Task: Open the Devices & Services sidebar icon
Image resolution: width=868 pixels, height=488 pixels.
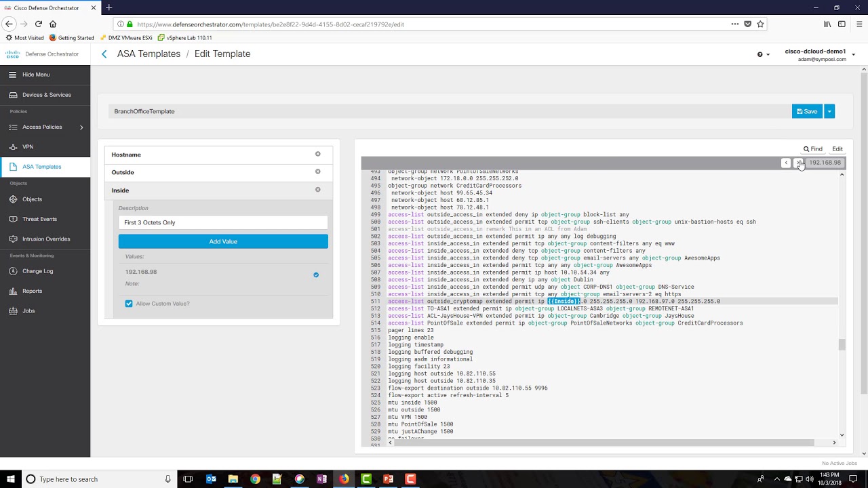Action: coord(12,95)
